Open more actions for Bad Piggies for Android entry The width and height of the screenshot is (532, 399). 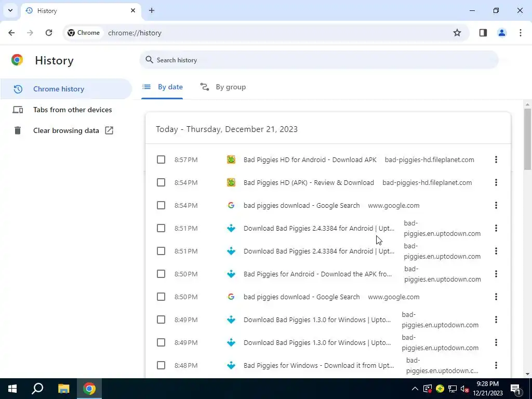point(496,274)
